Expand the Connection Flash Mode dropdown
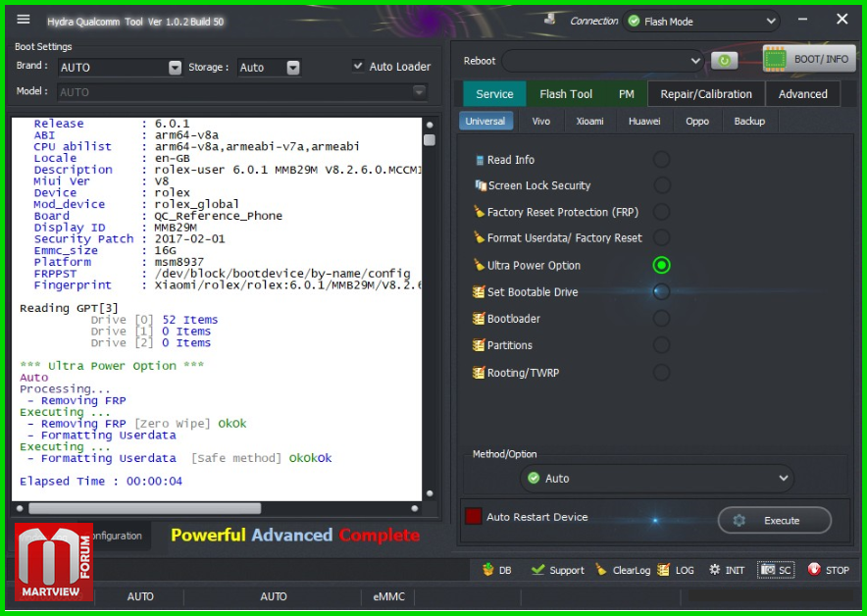The width and height of the screenshot is (867, 616). click(702, 21)
